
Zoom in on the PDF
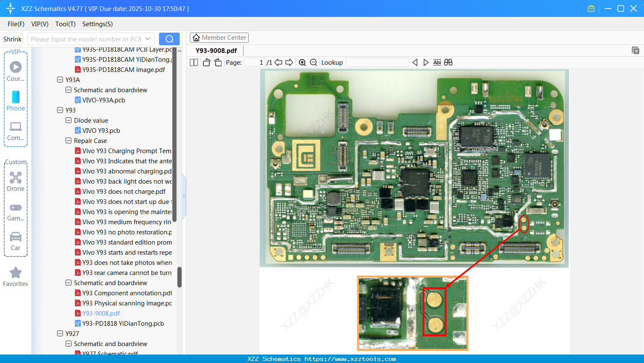click(x=302, y=62)
